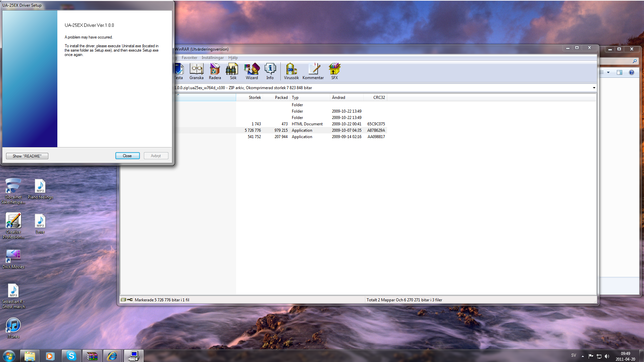
Task: Run Virussök virus scan in WinRAR
Action: (291, 71)
